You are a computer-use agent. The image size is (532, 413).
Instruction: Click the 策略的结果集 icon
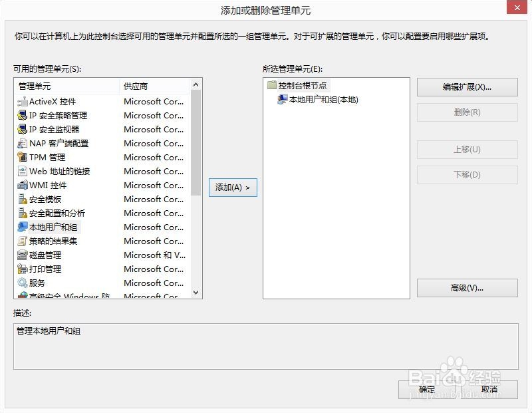(23, 241)
